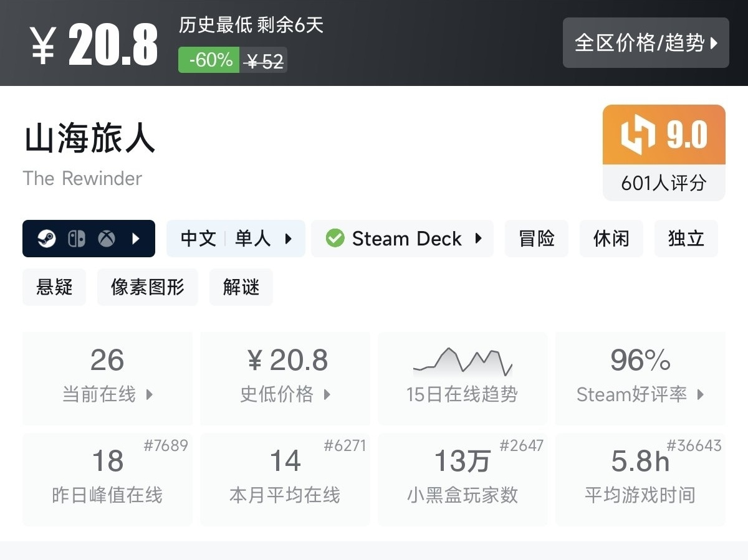The image size is (748, 560).
Task: Select the 休闲 genre tag
Action: pyautogui.click(x=611, y=239)
